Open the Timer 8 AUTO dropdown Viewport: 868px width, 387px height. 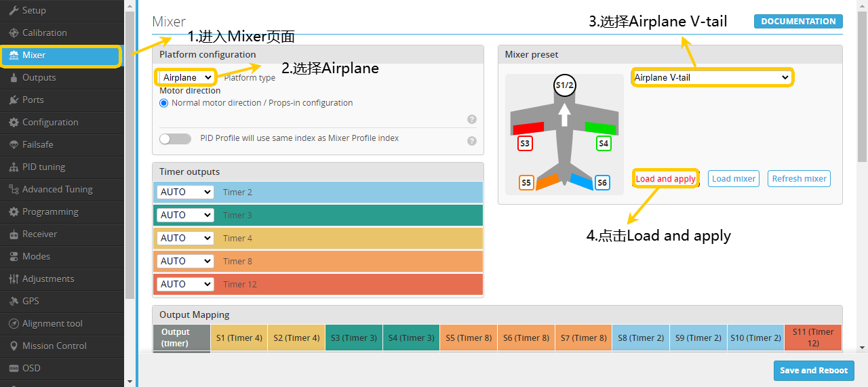point(185,262)
